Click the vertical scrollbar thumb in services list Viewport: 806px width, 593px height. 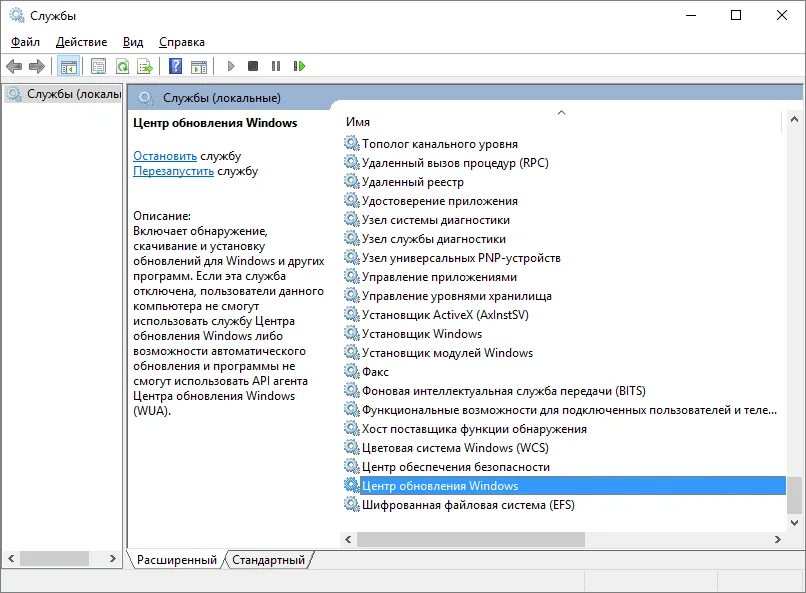[x=794, y=495]
